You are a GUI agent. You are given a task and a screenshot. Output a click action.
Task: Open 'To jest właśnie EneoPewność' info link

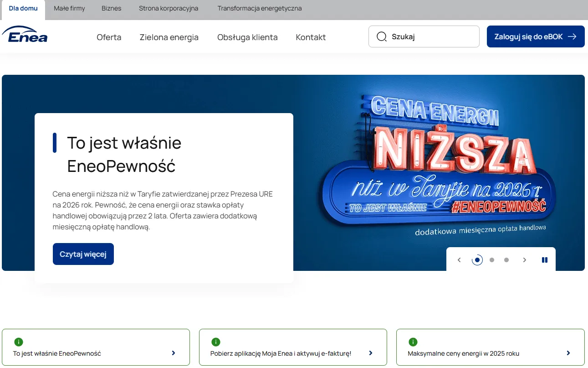[x=96, y=347]
